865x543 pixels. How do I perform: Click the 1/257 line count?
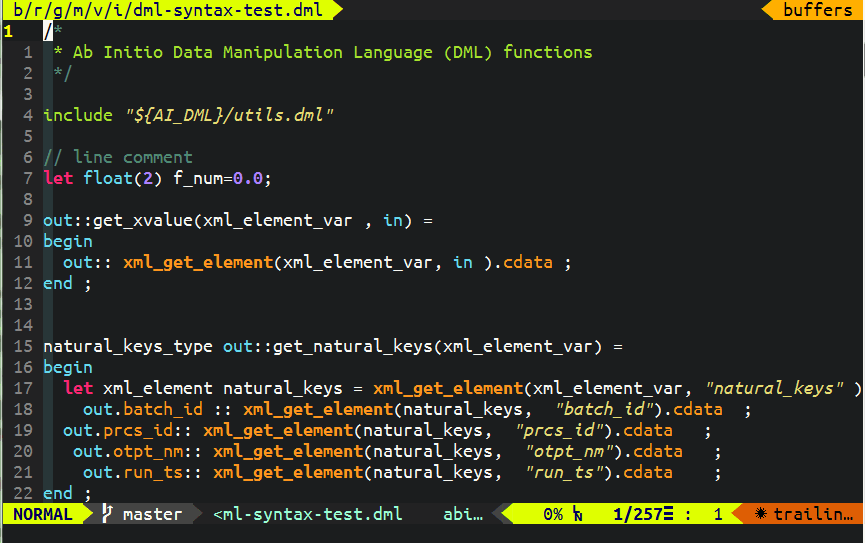click(638, 514)
